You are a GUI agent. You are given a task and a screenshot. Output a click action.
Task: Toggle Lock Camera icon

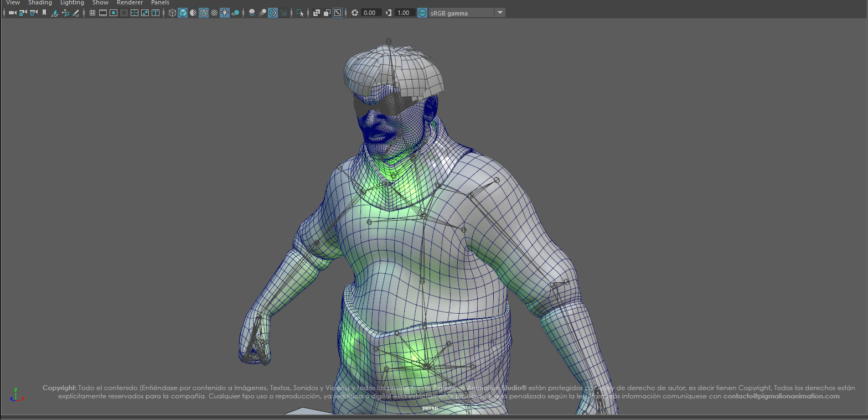coord(23,13)
